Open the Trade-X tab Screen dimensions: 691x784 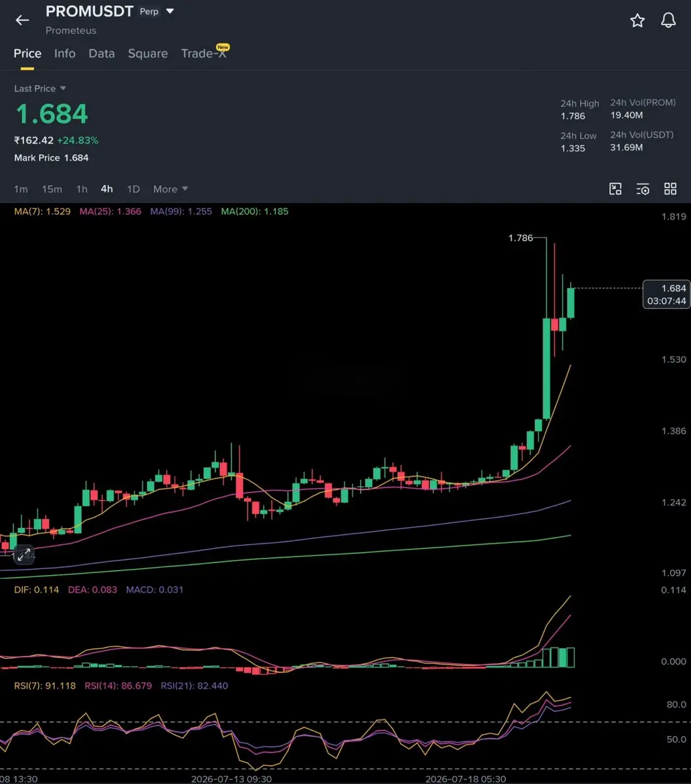point(204,54)
